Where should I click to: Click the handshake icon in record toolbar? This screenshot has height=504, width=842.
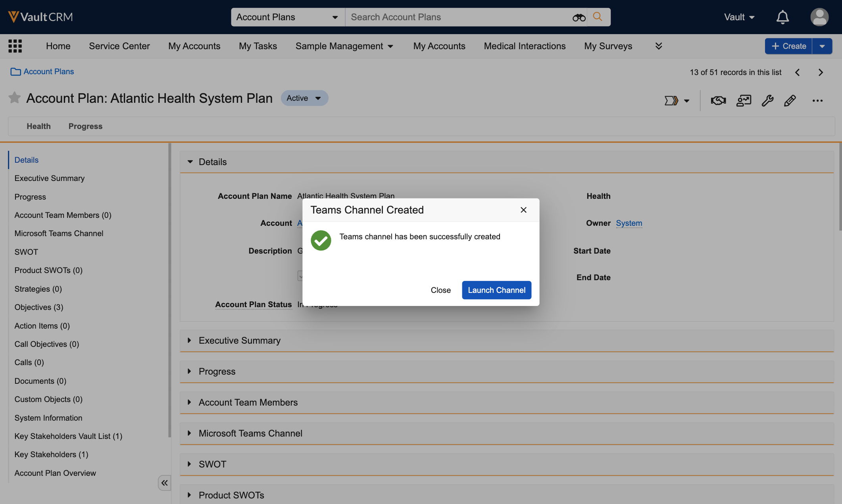[718, 101]
